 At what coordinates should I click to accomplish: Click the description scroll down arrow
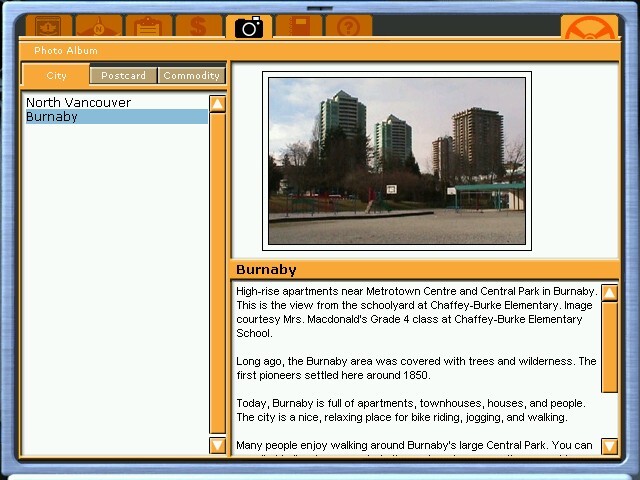point(609,446)
